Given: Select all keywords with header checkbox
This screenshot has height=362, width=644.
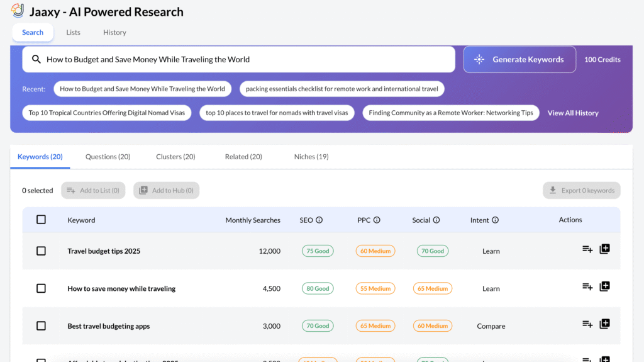Looking at the screenshot, I should (x=41, y=220).
